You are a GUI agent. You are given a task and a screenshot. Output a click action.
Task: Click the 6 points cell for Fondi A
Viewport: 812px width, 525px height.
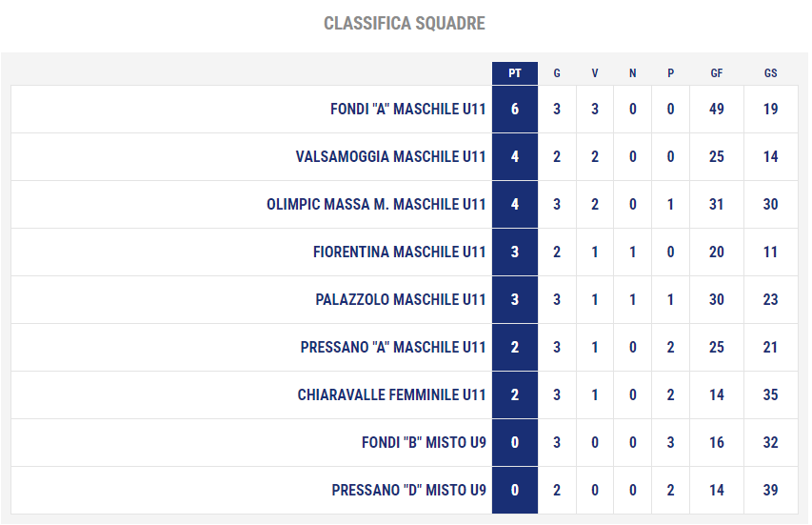click(x=514, y=109)
